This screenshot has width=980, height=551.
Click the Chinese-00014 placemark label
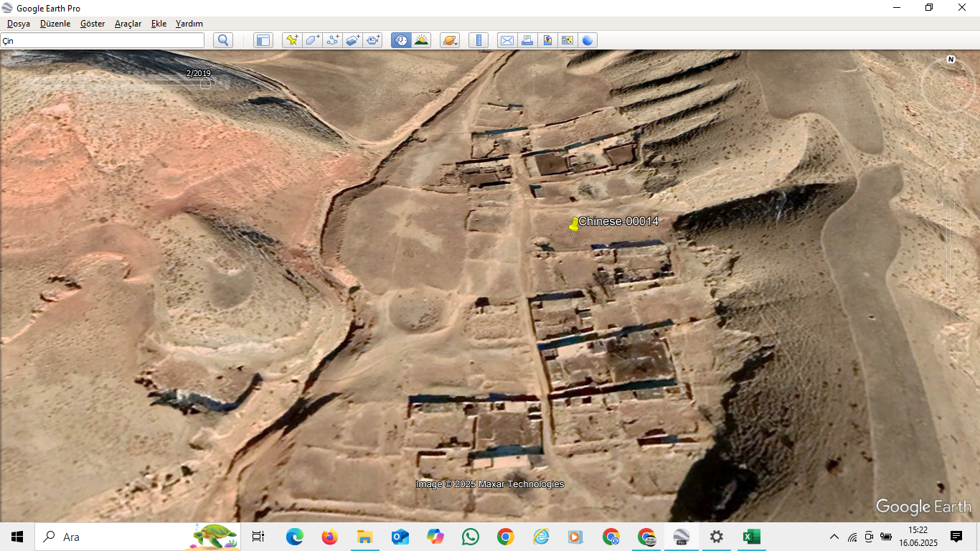[x=618, y=221]
